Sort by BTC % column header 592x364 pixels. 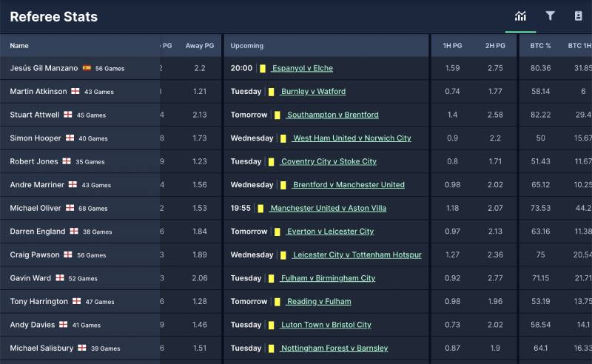(x=540, y=46)
